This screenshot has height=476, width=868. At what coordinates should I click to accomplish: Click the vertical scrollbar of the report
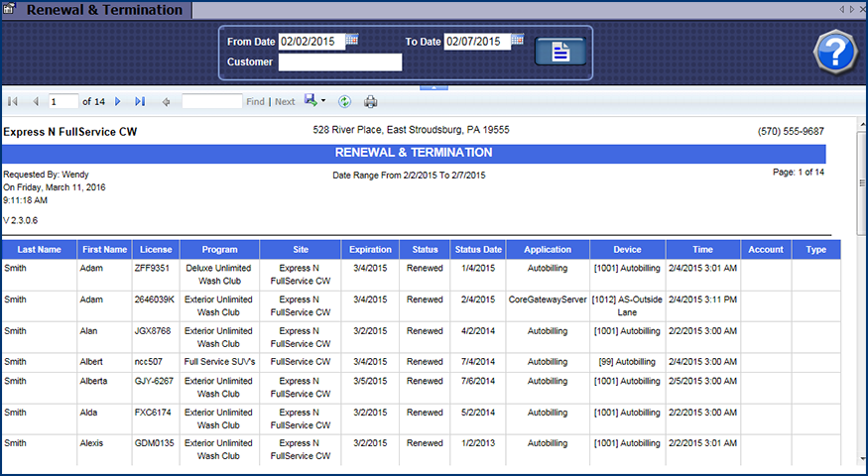(860, 297)
